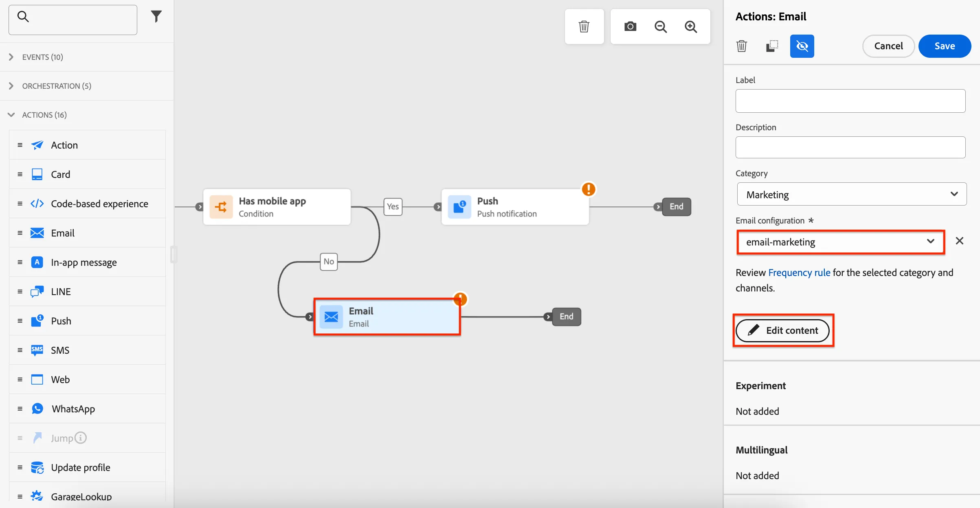The image size is (980, 508).
Task: Open Jump activity info icon
Action: click(81, 438)
